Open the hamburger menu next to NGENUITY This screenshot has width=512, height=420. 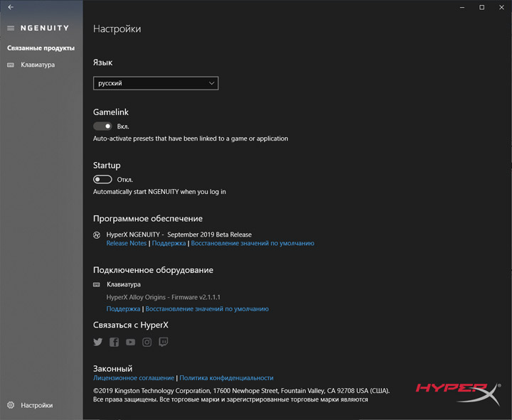pos(11,28)
